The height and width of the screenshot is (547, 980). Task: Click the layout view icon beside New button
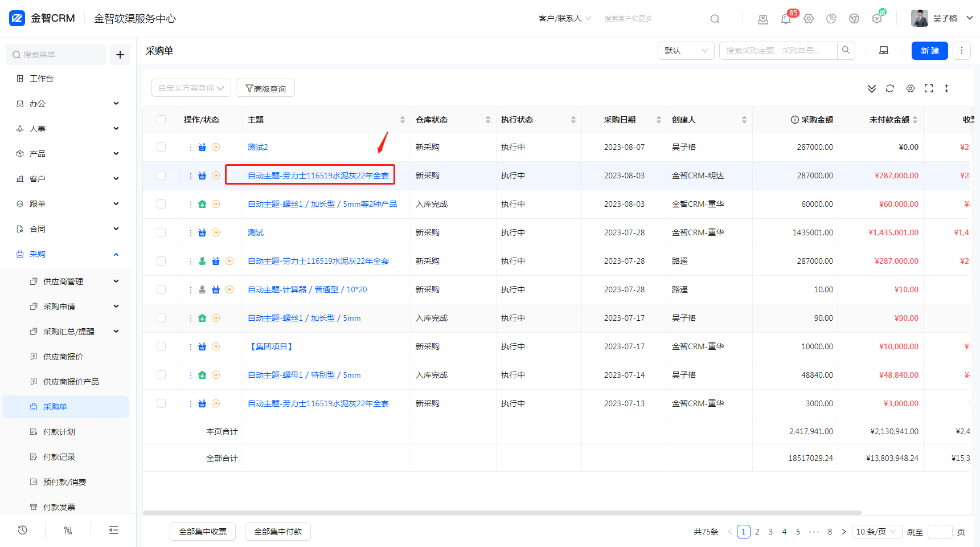tap(884, 51)
